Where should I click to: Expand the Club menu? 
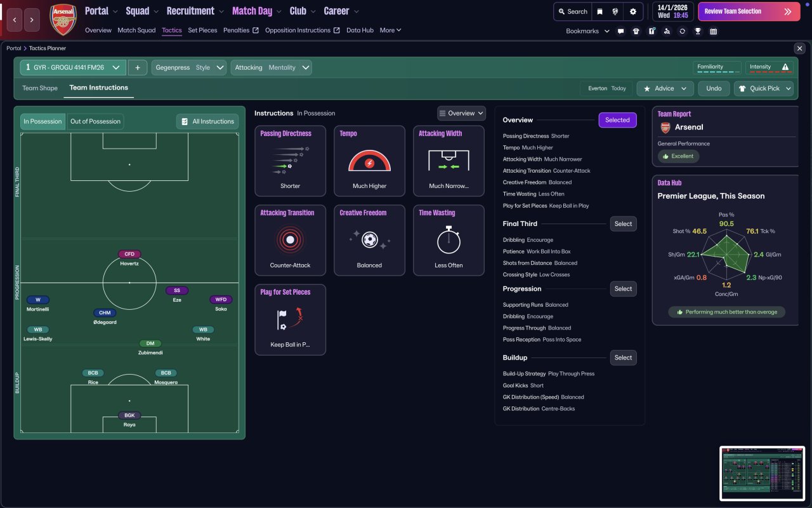click(x=302, y=11)
